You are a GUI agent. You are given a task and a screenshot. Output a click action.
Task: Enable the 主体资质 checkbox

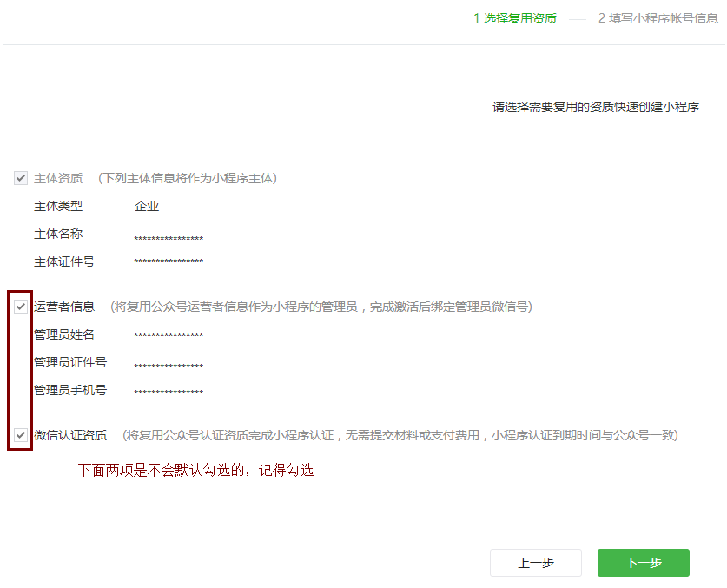[20, 178]
